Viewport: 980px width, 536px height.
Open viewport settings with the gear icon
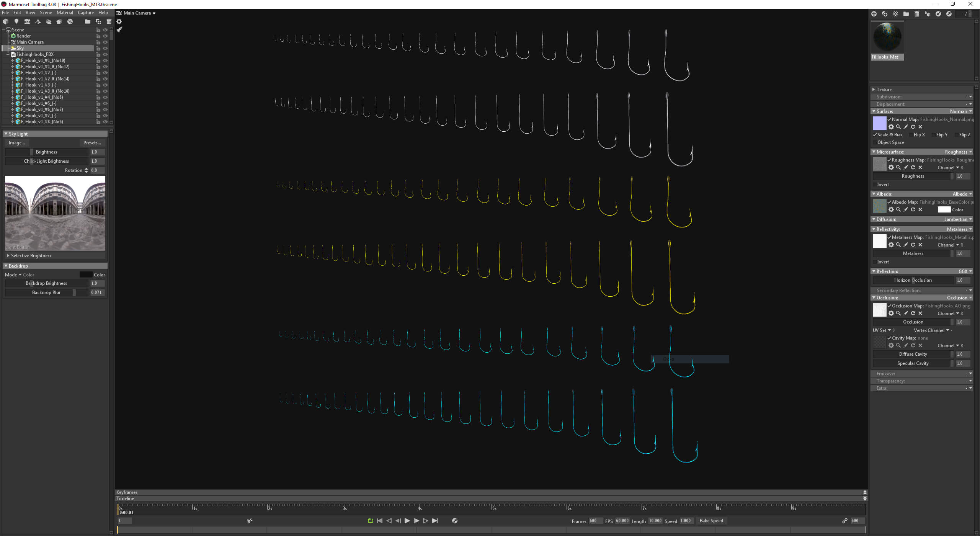[119, 21]
